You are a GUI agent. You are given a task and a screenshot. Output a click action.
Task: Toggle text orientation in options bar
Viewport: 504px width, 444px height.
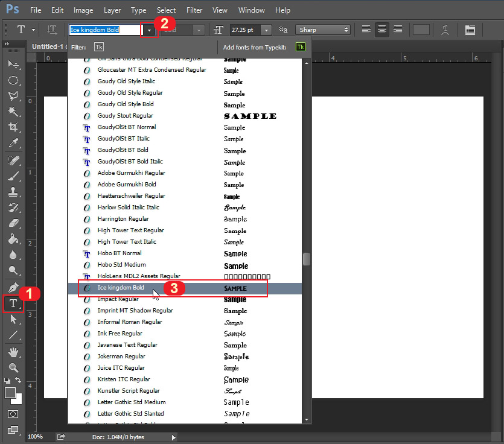[52, 30]
